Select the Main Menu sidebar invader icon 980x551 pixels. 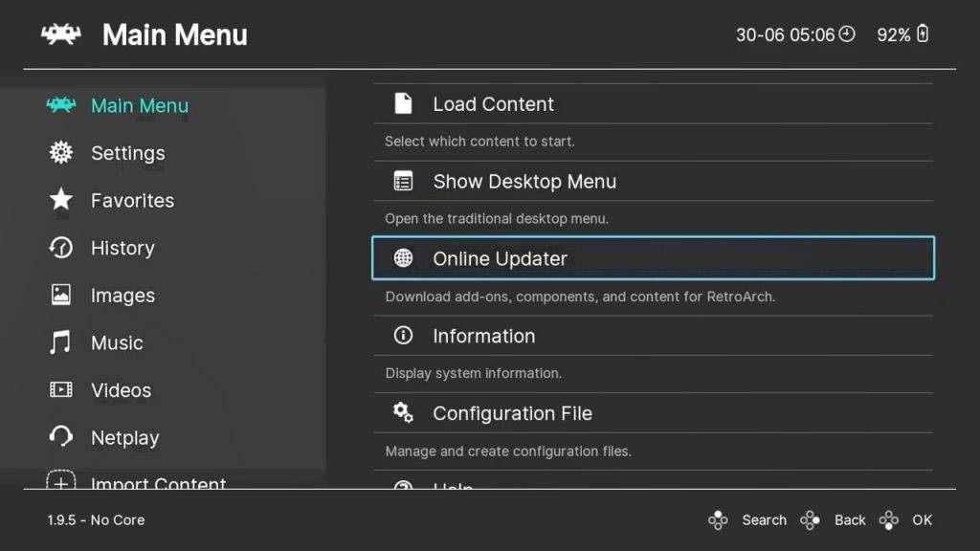60,105
